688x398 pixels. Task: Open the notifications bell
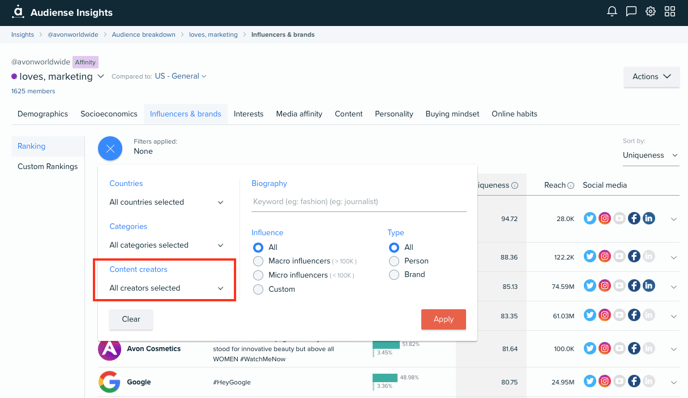click(612, 11)
